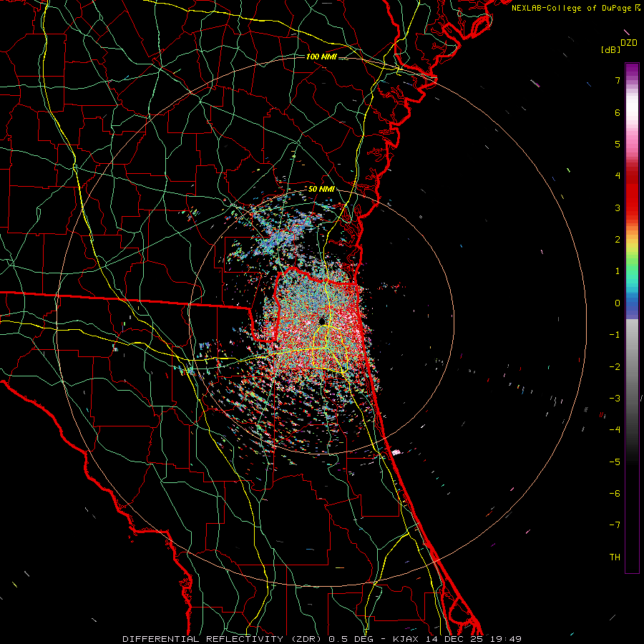The image size is (644, 644).
Task: Click the red section of the ZDR color bar
Action: tap(632, 193)
